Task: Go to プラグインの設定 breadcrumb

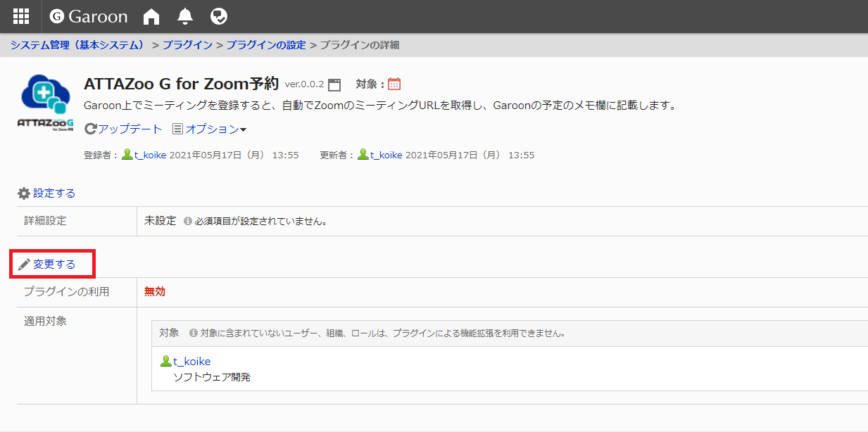Action: 266,45
